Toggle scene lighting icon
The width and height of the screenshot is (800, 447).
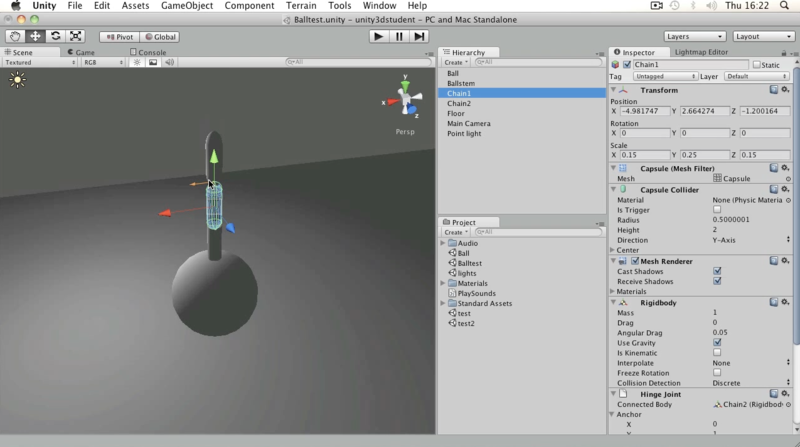[x=137, y=62]
